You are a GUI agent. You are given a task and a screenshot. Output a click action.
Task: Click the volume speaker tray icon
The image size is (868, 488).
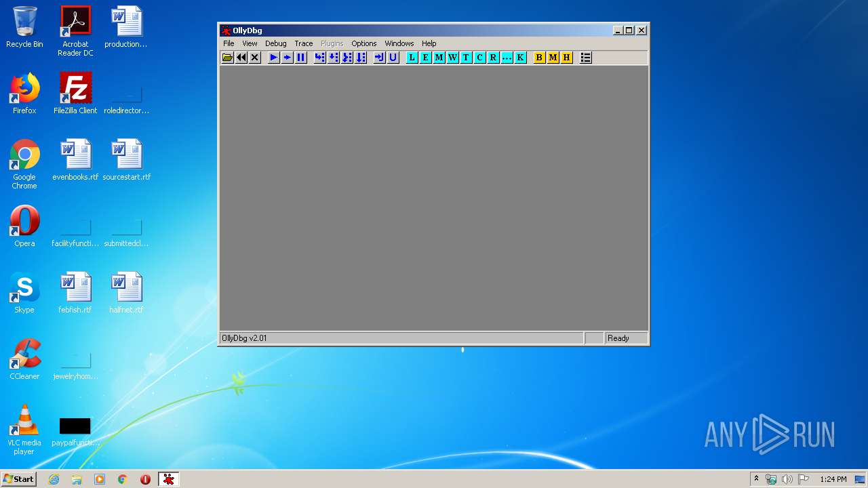[x=787, y=479]
